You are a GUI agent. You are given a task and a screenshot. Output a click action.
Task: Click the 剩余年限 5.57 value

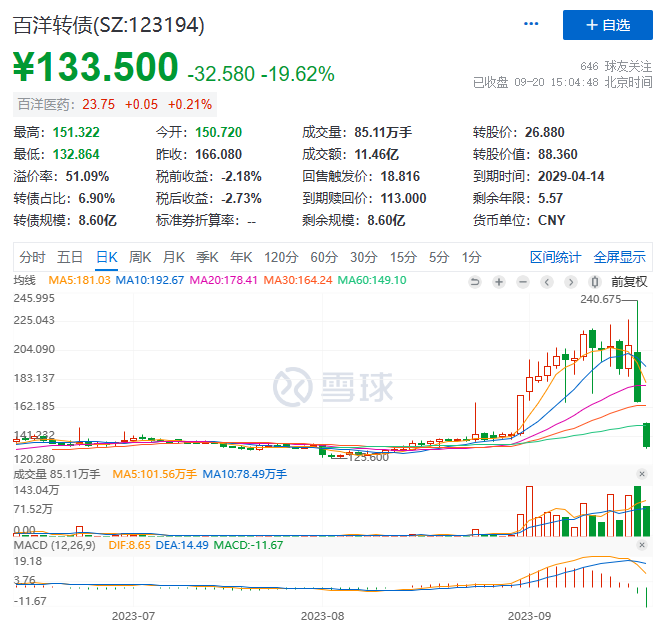[x=550, y=198]
